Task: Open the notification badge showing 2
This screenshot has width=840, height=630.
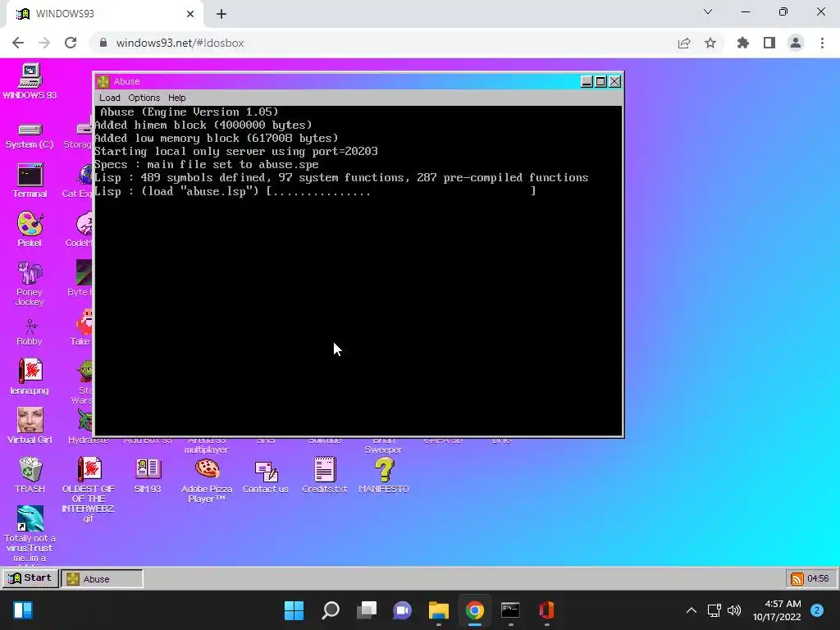Action: click(817, 610)
